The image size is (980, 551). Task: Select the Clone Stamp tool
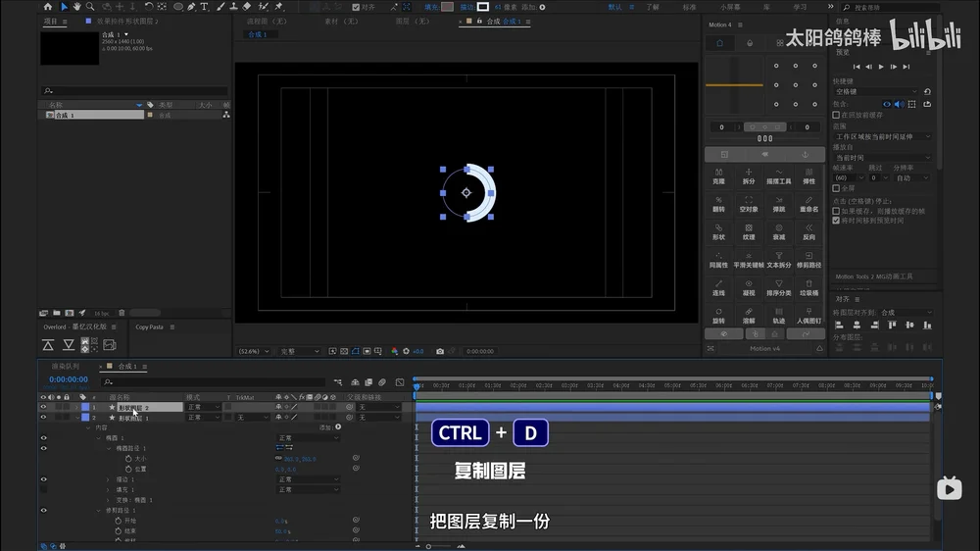[233, 7]
